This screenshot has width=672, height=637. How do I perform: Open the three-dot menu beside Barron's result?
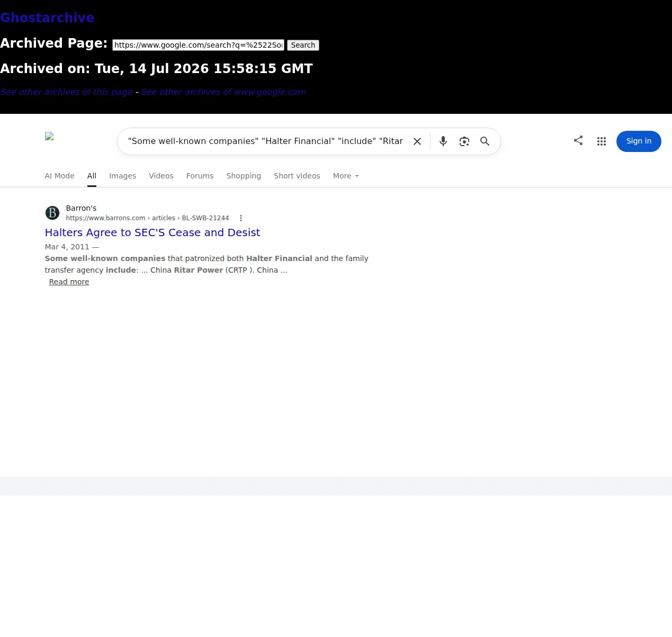[x=241, y=218]
